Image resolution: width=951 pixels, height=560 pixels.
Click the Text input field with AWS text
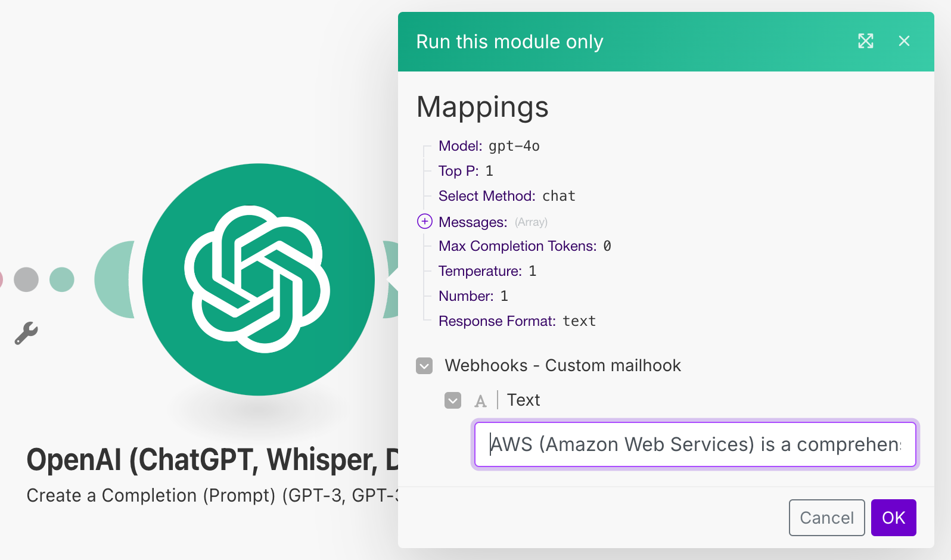click(x=695, y=444)
